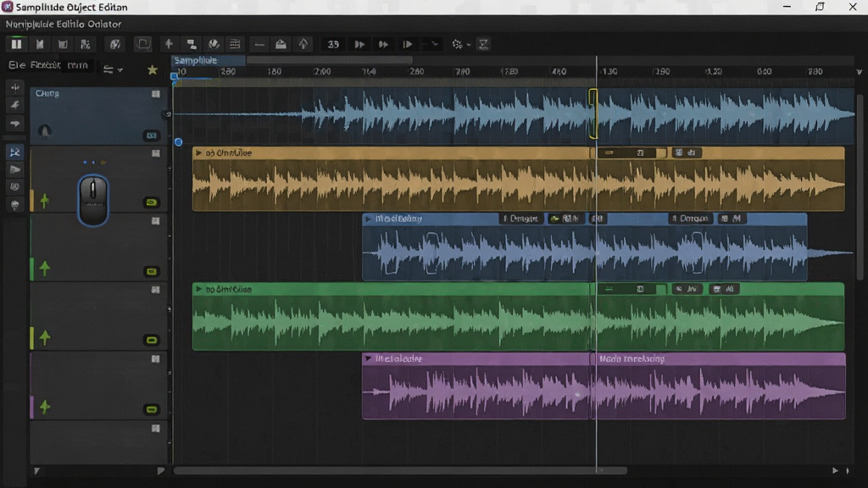Toggle the yellow-green button on the green-marked track
Image resolution: width=868 pixels, height=488 pixels.
click(151, 272)
